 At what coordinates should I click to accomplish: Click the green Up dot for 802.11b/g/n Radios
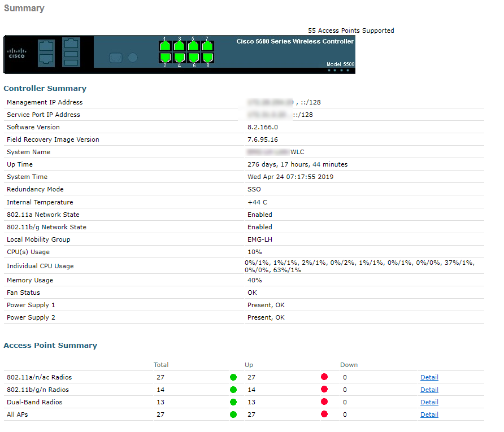tap(233, 390)
